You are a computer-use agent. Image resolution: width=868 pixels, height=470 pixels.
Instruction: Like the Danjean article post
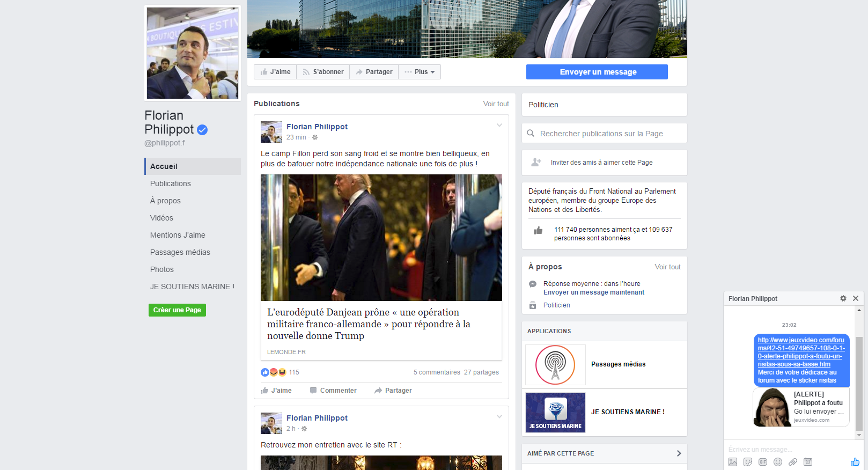tap(276, 391)
